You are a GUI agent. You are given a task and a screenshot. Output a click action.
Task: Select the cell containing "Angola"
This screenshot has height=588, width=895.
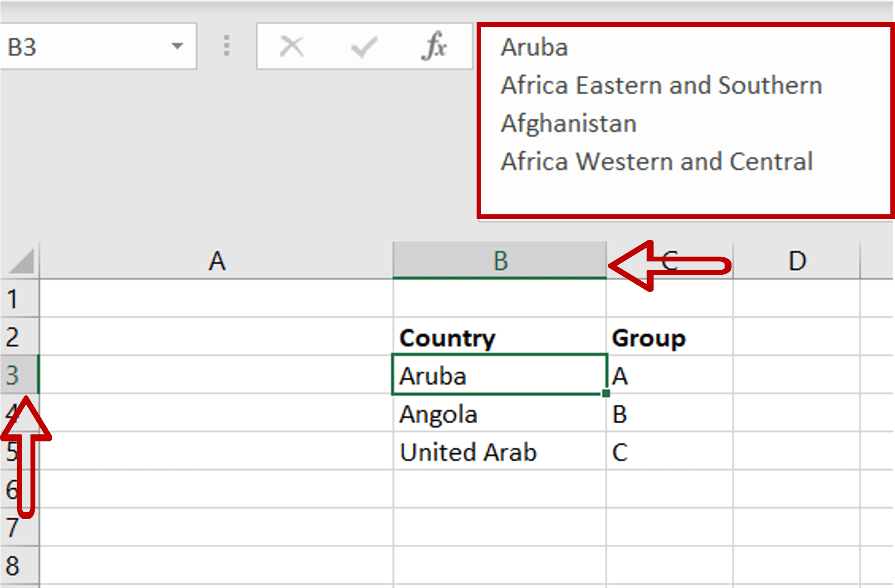coord(499,414)
